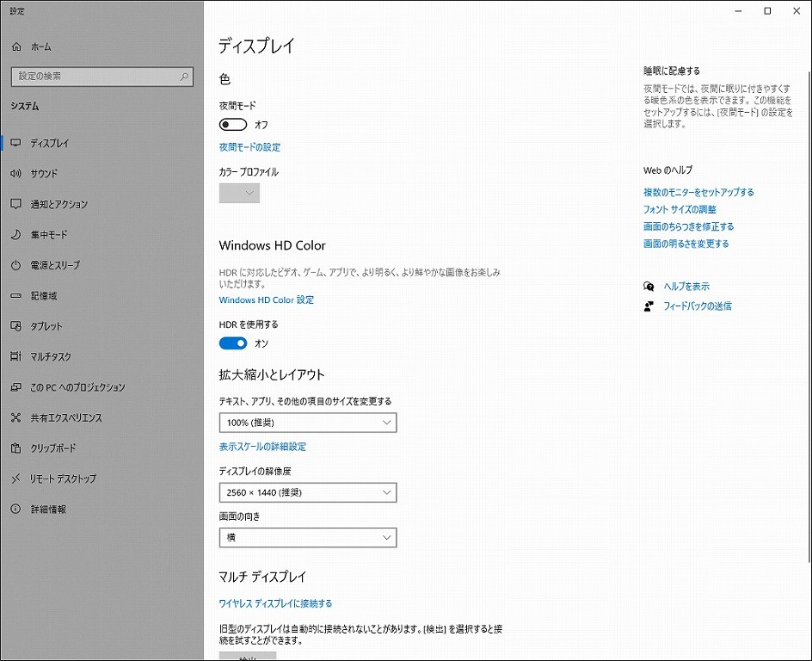Open the 2560 × 1440 resolution dropdown

point(308,492)
